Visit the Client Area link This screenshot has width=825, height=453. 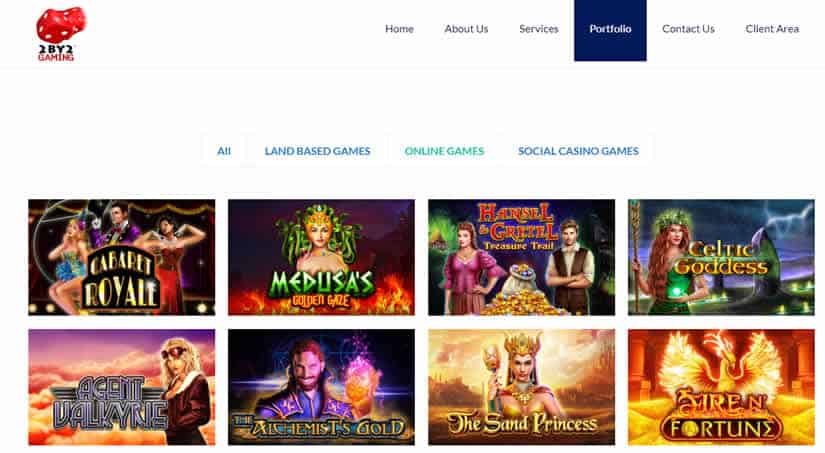(x=772, y=29)
